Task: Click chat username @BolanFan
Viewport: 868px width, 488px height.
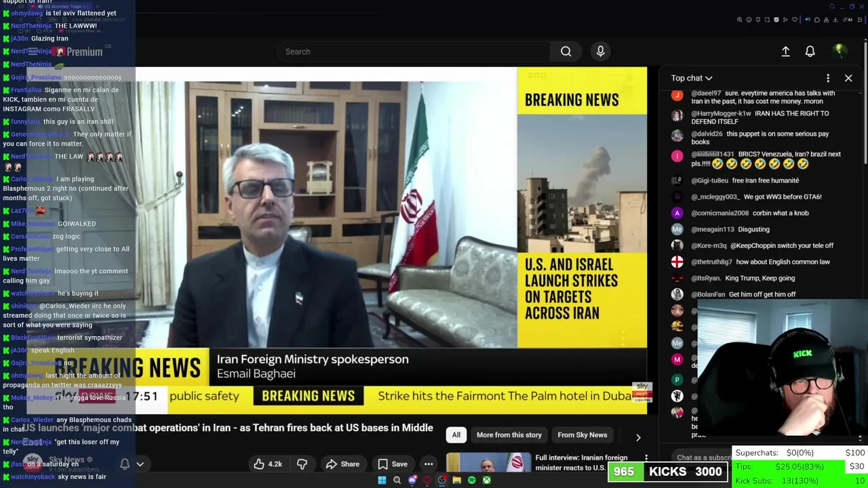Action: 708,294
